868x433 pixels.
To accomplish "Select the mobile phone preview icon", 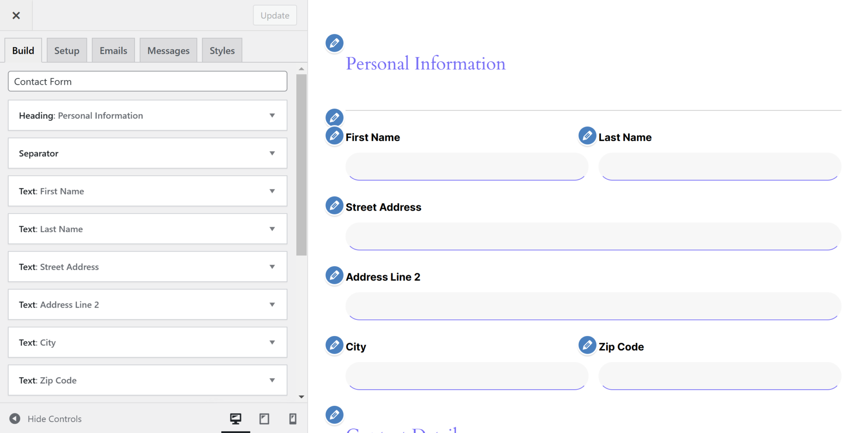I will (x=292, y=419).
